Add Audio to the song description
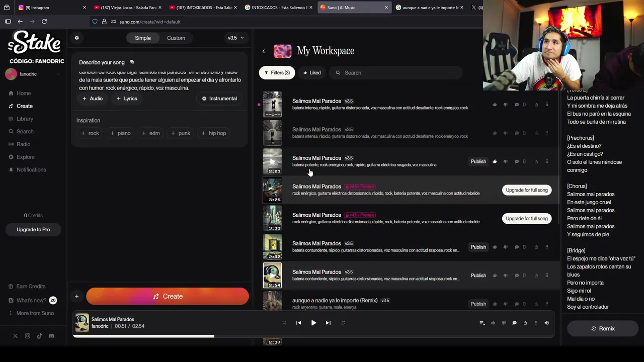 (93, 99)
